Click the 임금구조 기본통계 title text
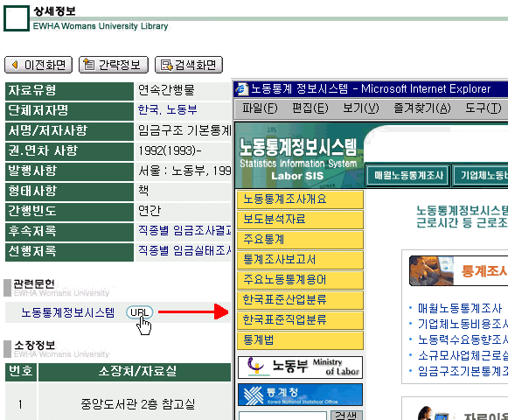The height and width of the screenshot is (420, 508). pos(184,130)
